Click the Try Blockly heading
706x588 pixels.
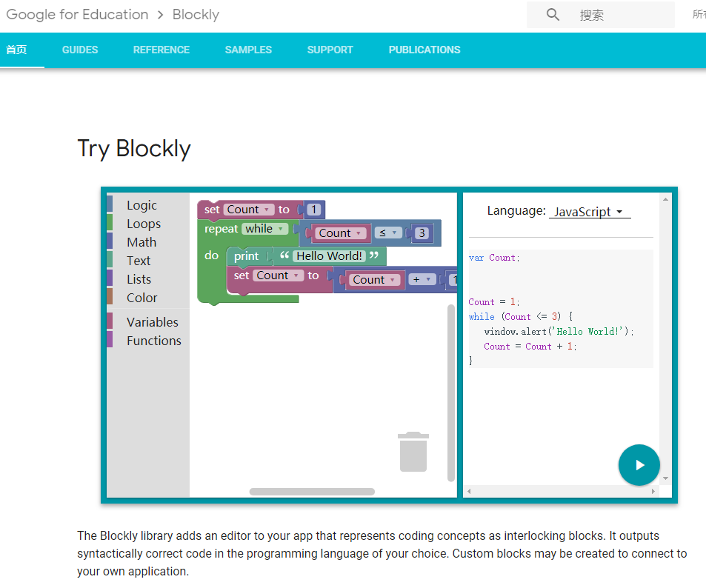pyautogui.click(x=134, y=149)
